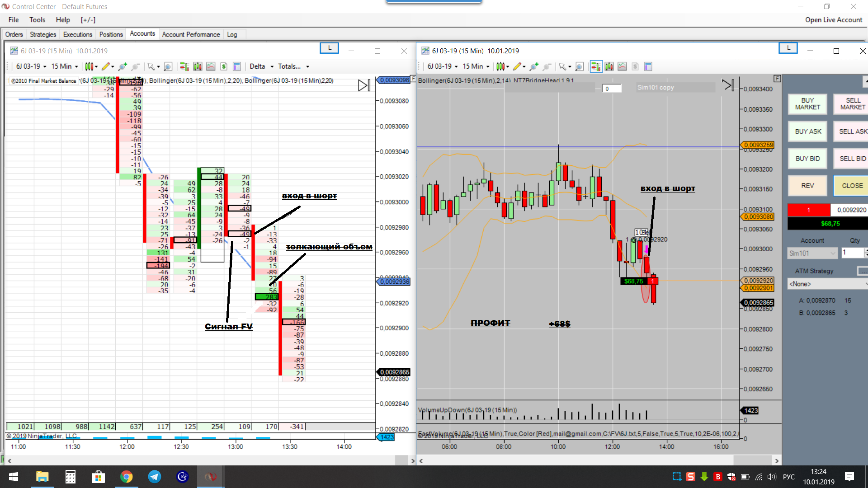Toggle the Chart Trader button in right chart
The width and height of the screenshot is (868, 488).
click(x=595, y=66)
